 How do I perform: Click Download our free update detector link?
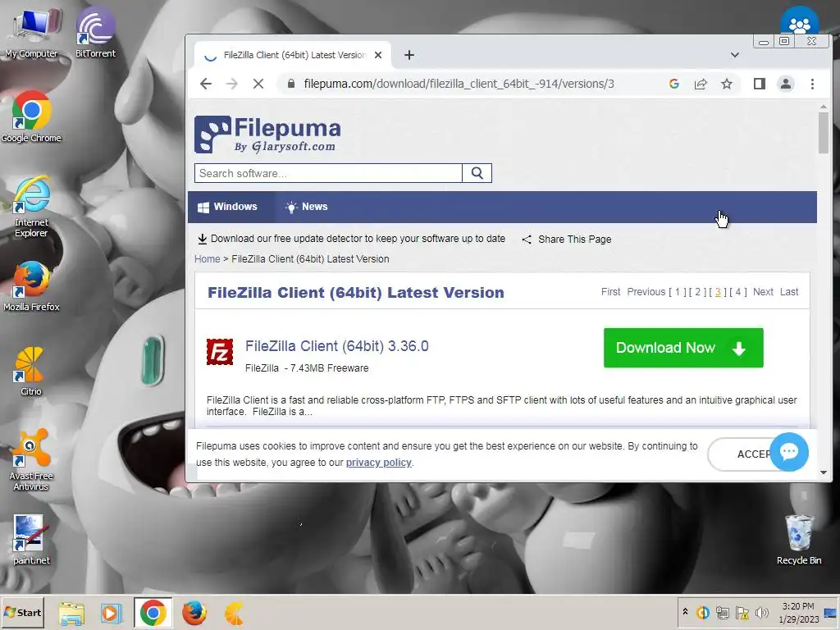pyautogui.click(x=351, y=239)
